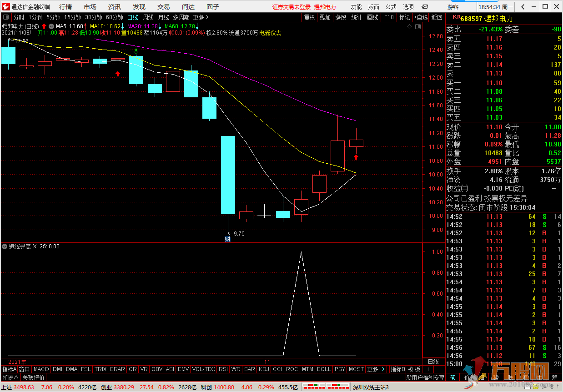Expand the 短线寻底 indicator dropdown icon
This screenshot has width=563, height=392.
pos(5,246)
